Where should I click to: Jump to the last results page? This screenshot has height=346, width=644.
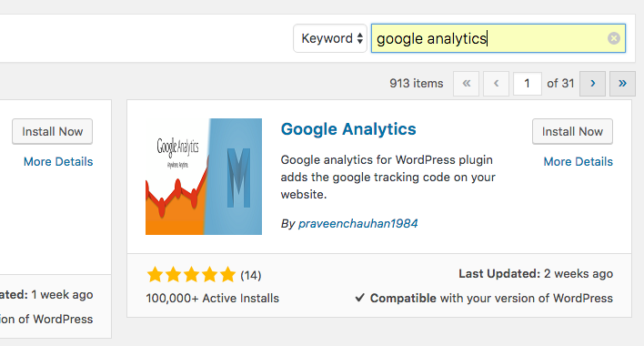pyautogui.click(x=622, y=84)
